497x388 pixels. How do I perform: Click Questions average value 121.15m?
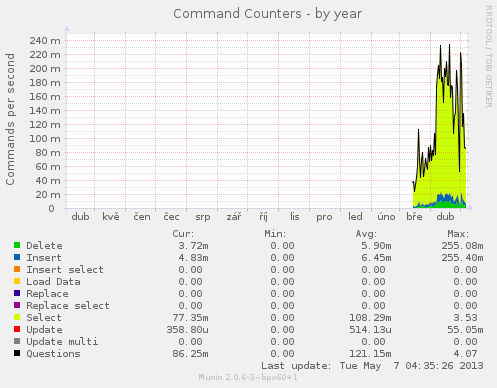[370, 354]
